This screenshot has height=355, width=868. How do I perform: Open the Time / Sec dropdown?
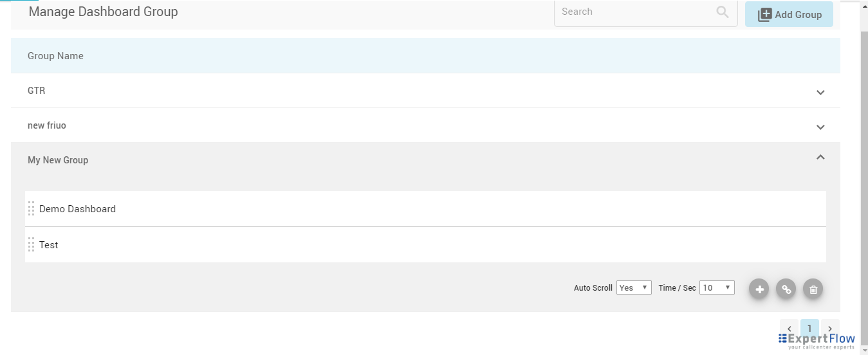[717, 287]
